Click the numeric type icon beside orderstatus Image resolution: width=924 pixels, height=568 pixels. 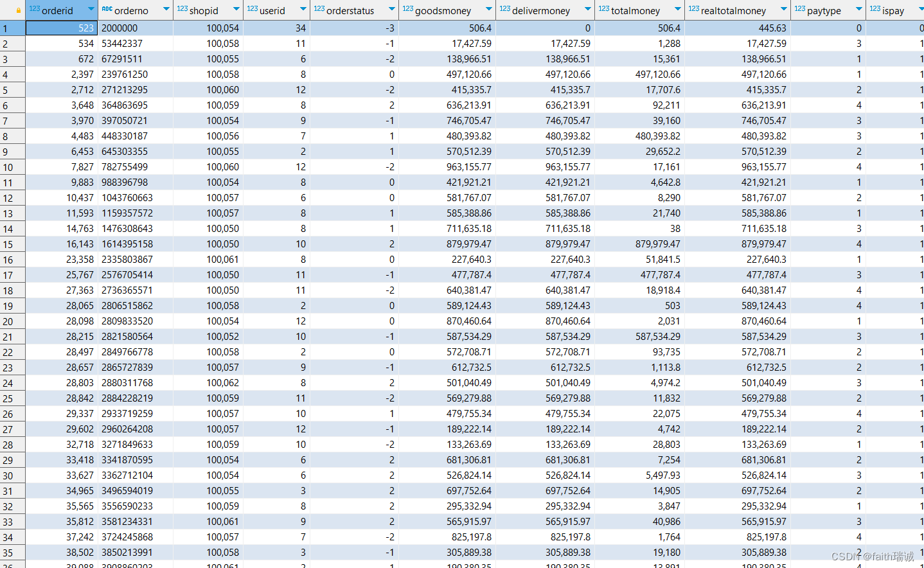(319, 9)
